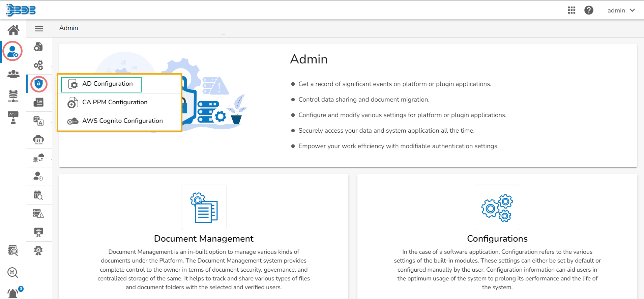Click 'Configure and modify various settings' bullet
The image size is (644, 299).
click(x=402, y=115)
